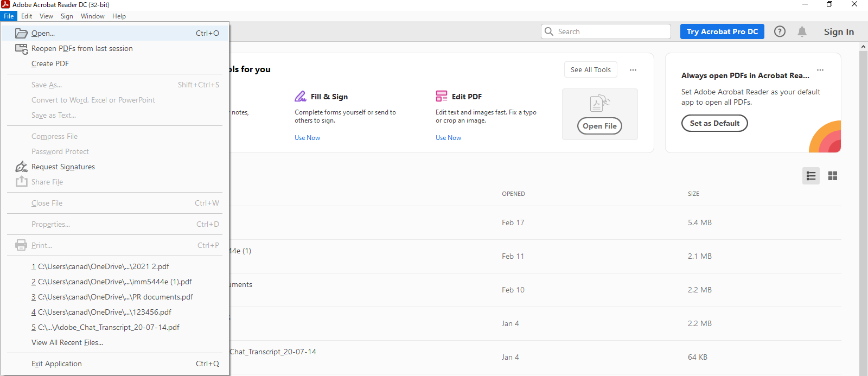The width and height of the screenshot is (868, 376).
Task: Click the 2.1 MB size cell
Action: click(700, 256)
